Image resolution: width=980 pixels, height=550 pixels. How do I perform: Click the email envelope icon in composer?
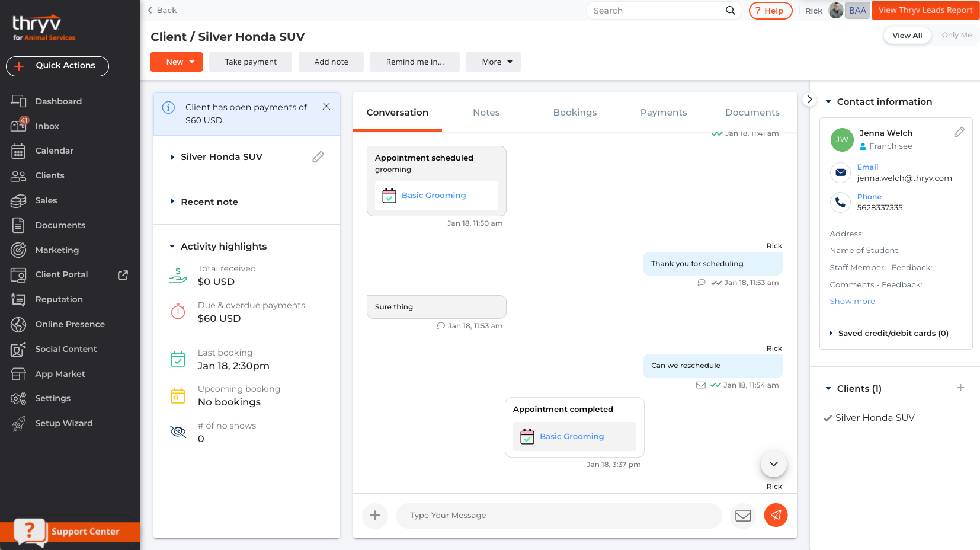[x=743, y=516]
